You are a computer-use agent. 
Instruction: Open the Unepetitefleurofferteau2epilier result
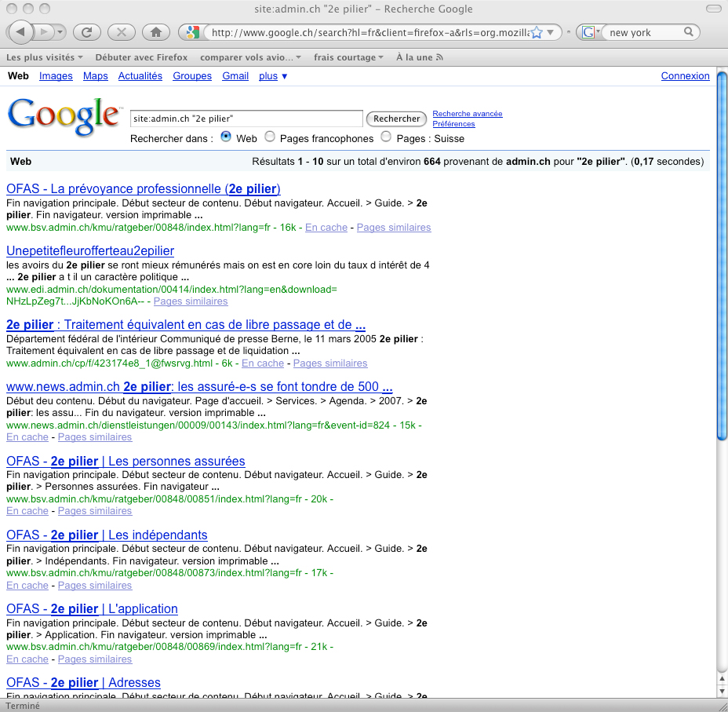(x=90, y=250)
